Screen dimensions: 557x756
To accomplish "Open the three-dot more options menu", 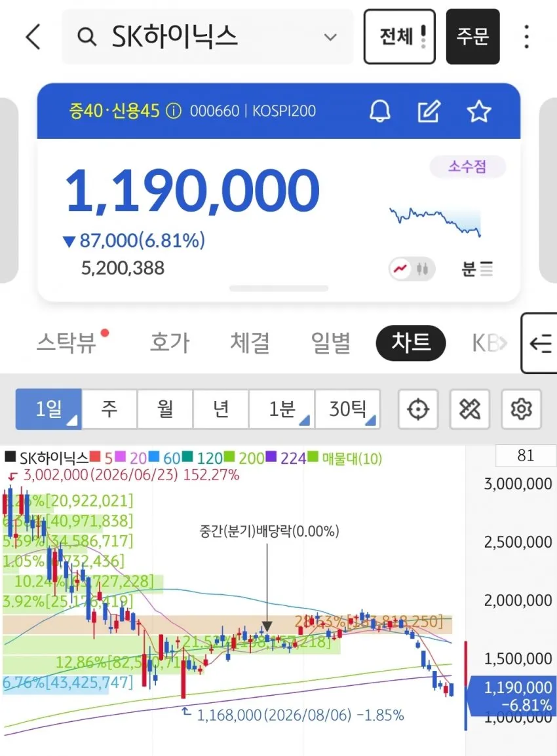I will 527,37.
